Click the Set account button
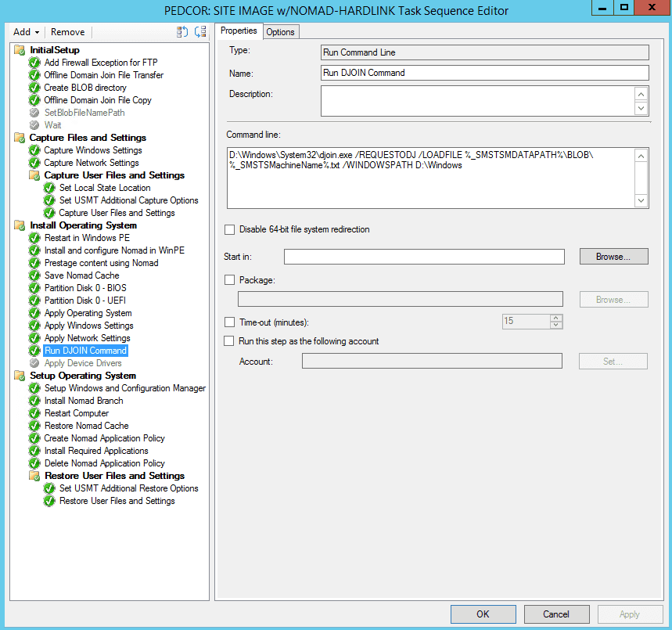This screenshot has height=630, width=672. (x=613, y=362)
